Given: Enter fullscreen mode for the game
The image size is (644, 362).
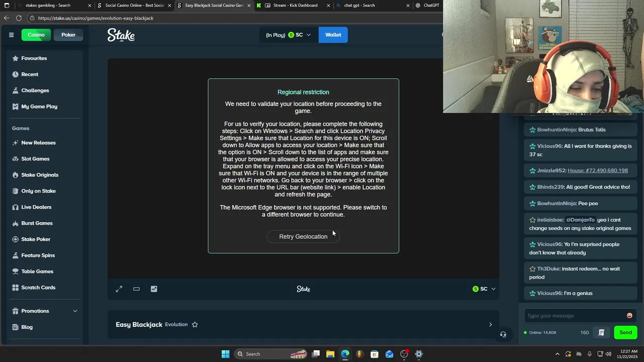Looking at the screenshot, I should click(x=119, y=289).
